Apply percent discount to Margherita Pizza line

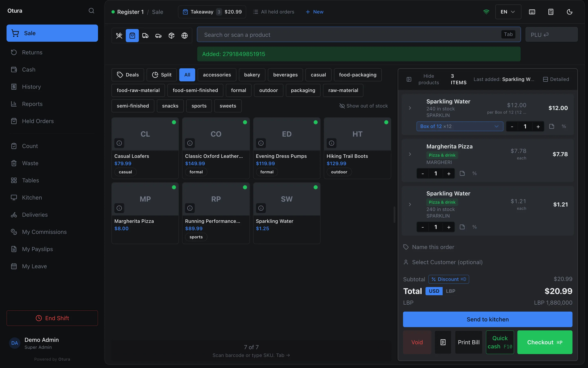[x=474, y=174]
